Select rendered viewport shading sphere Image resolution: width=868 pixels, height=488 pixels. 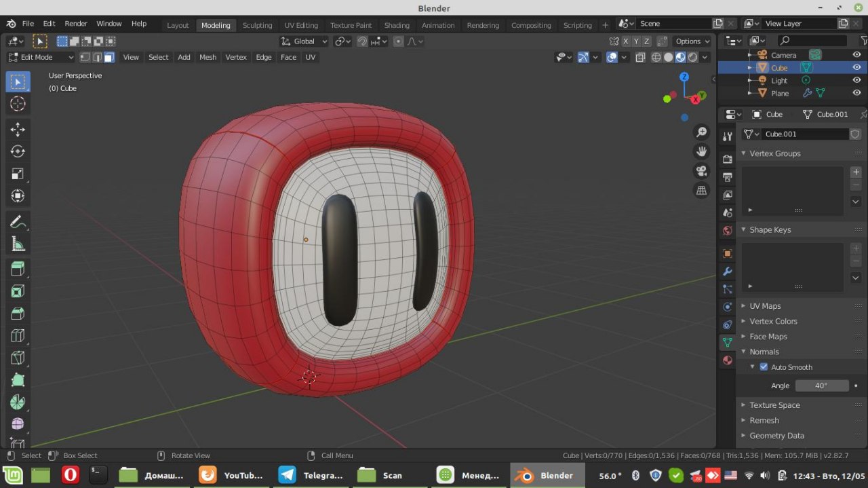click(x=693, y=57)
